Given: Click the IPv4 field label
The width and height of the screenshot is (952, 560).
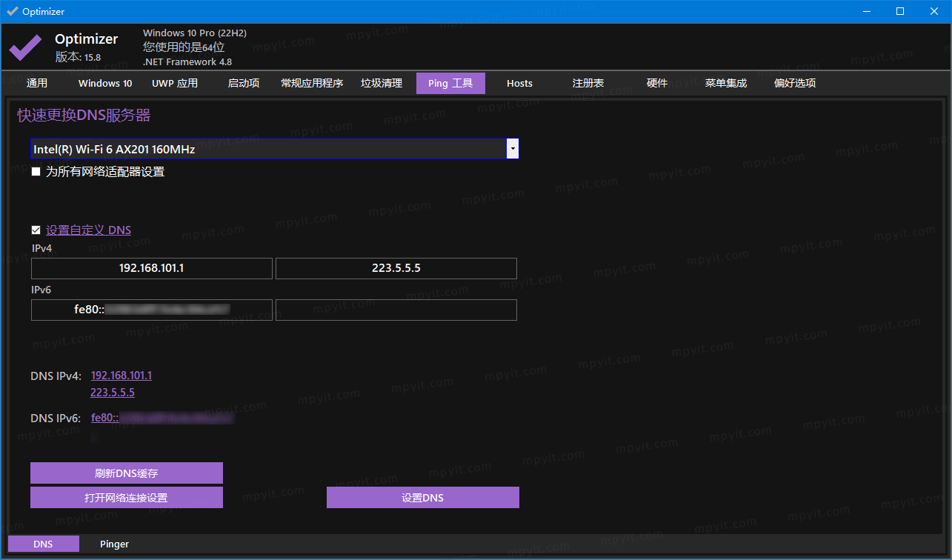Looking at the screenshot, I should coord(41,248).
